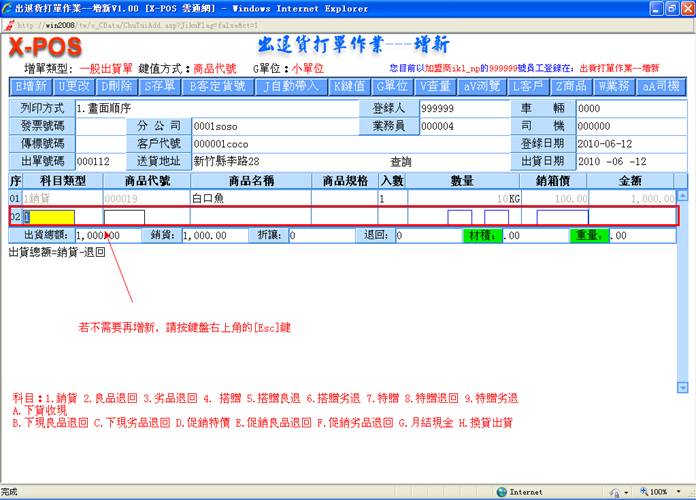This screenshot has width=696, height=500.
Task: Select the S存單 save button
Action: (x=160, y=87)
